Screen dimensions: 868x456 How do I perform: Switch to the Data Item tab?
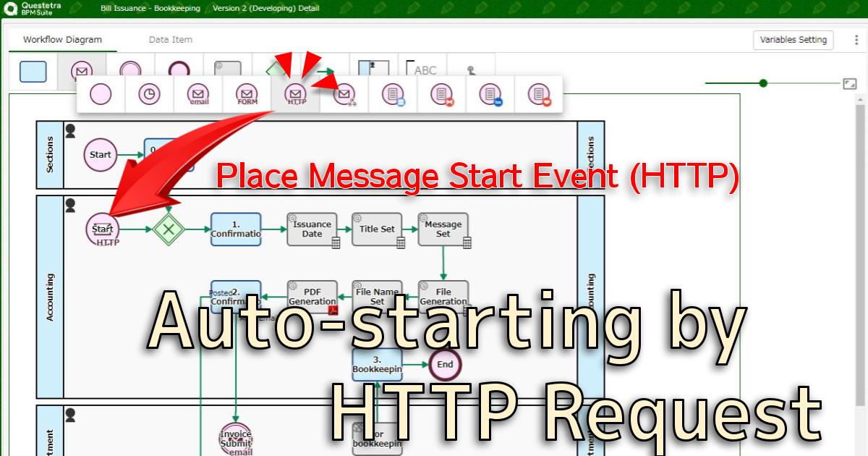170,40
